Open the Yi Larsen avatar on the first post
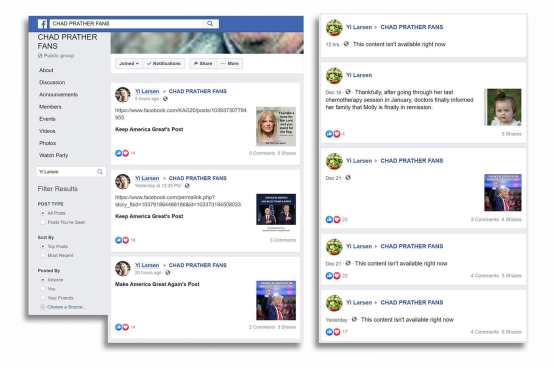554x368 pixels. click(x=123, y=95)
